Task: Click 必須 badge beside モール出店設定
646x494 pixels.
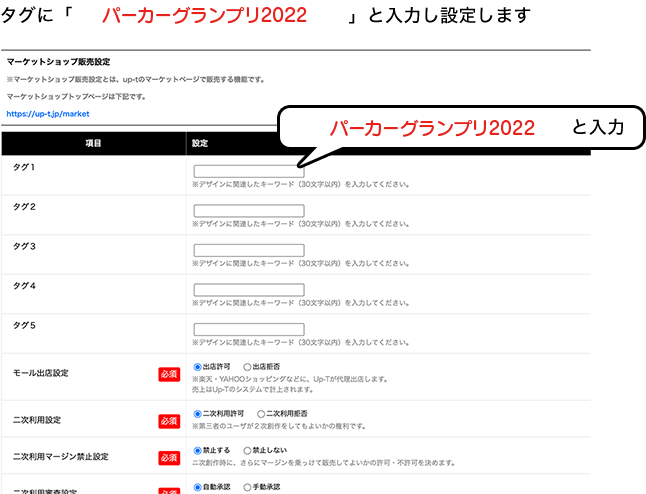Action: coord(169,374)
